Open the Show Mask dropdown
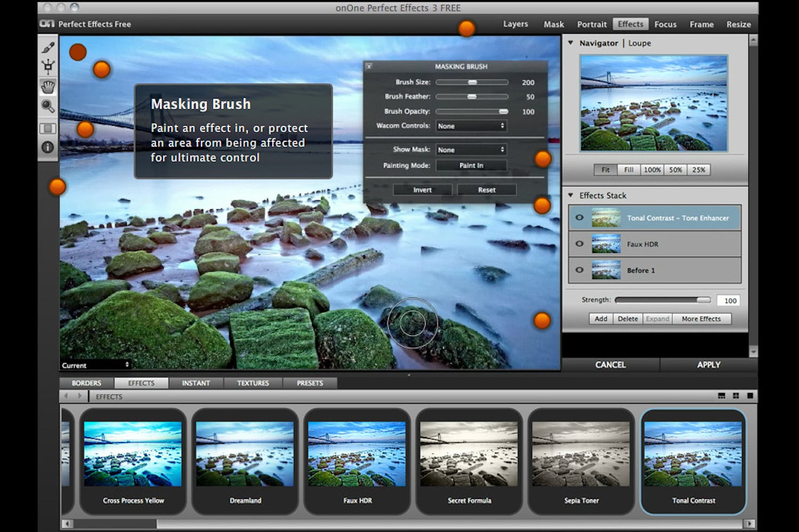 [471, 150]
